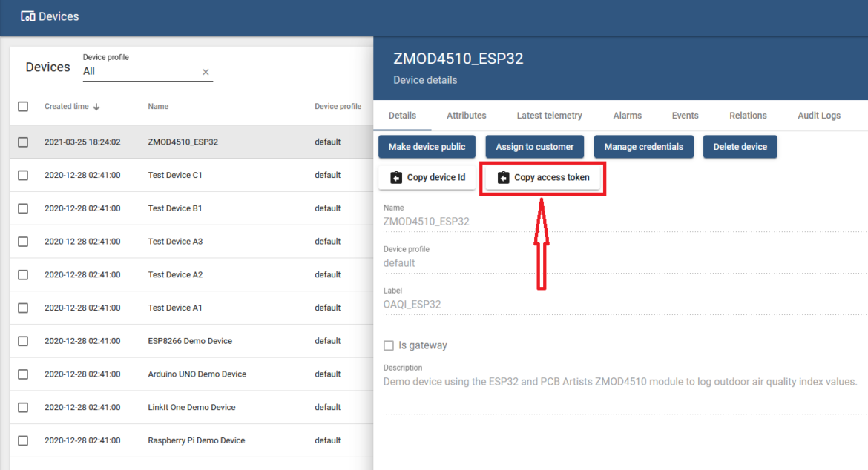The width and height of the screenshot is (868, 470).
Task: Toggle the Is gateway checkbox
Action: [x=389, y=345]
